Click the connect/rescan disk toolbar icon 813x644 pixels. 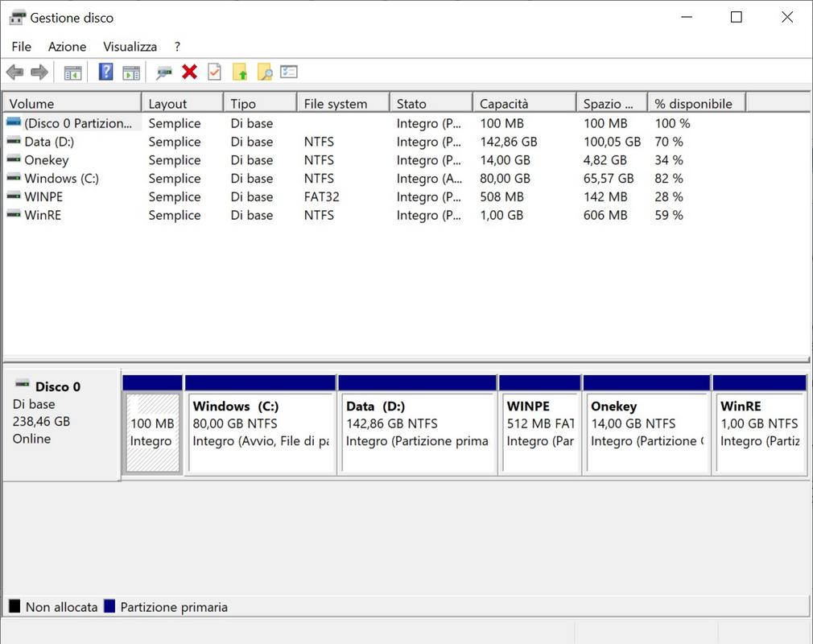click(164, 72)
